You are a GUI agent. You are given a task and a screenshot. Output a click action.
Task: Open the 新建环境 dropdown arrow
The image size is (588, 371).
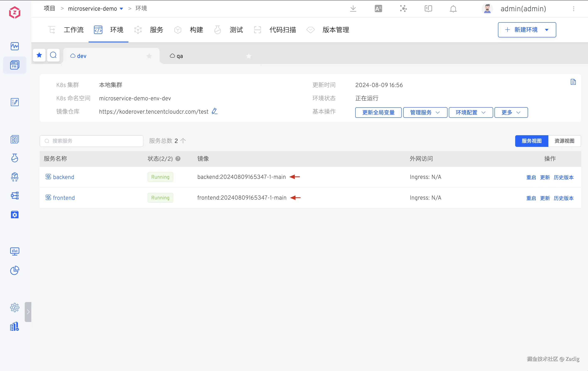click(547, 30)
